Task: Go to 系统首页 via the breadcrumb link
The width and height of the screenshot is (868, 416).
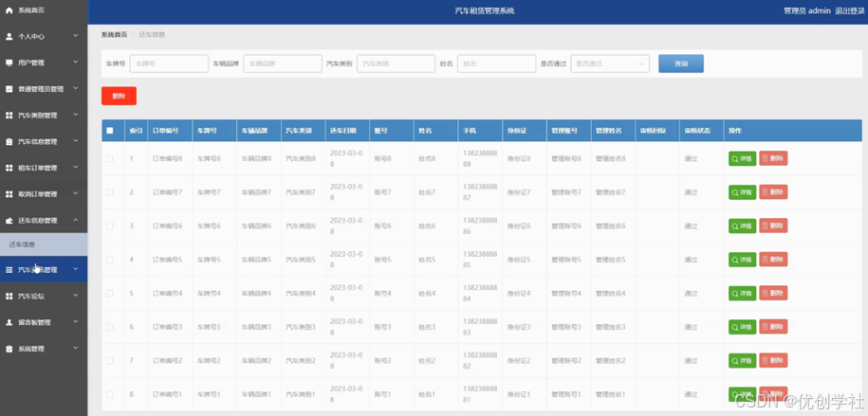Action: click(114, 35)
